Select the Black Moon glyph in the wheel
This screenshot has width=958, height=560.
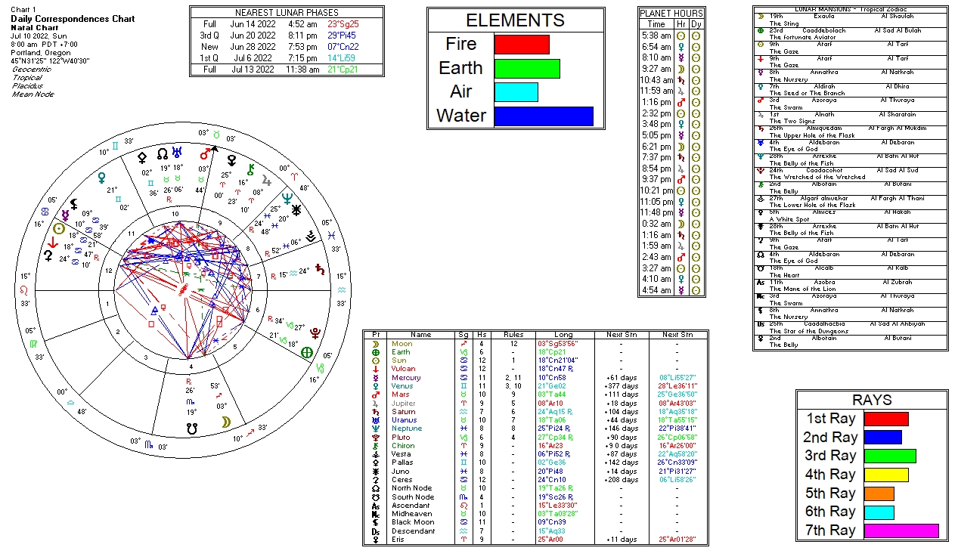(x=73, y=204)
